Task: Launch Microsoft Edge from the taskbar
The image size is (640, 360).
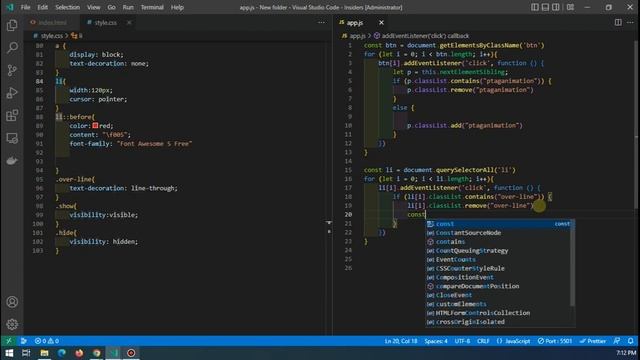Action: point(62,353)
